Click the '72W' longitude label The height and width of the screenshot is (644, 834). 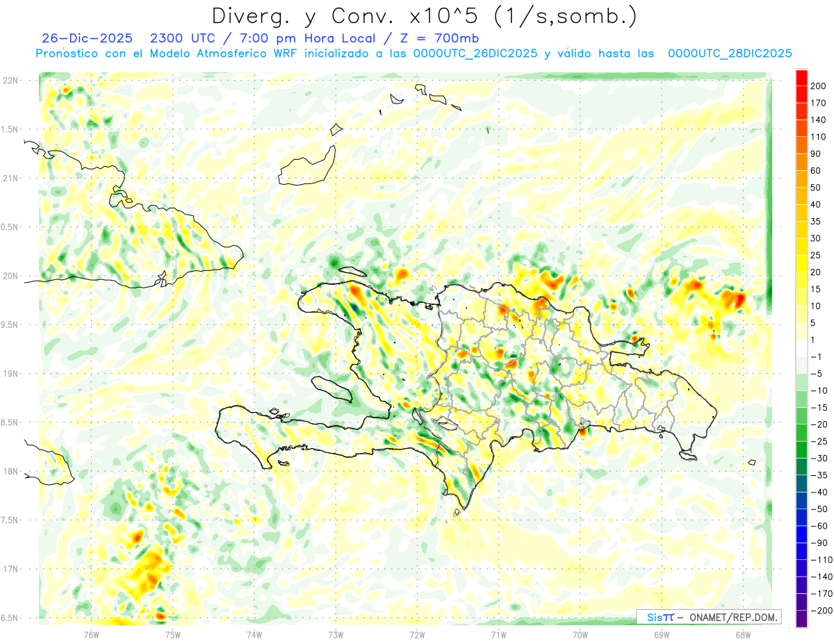pos(417,634)
